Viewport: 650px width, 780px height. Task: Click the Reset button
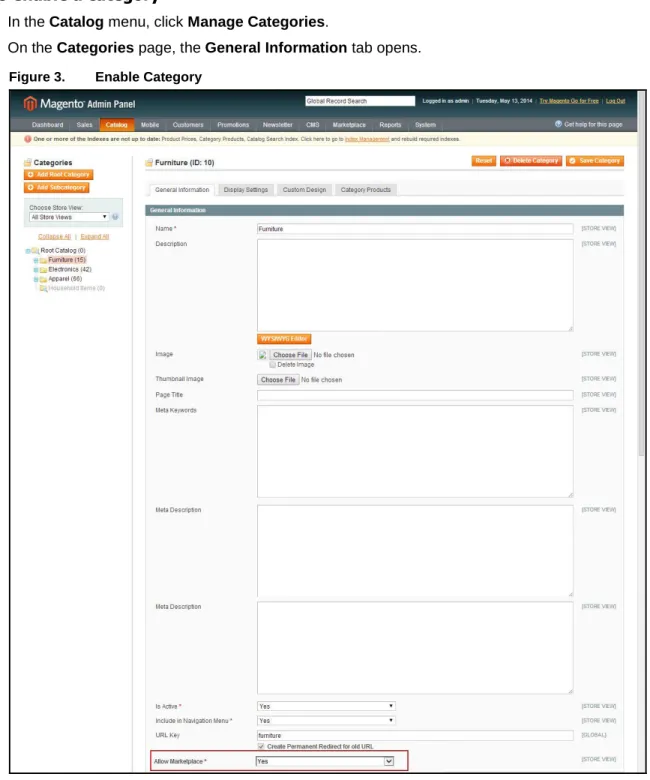[484, 161]
